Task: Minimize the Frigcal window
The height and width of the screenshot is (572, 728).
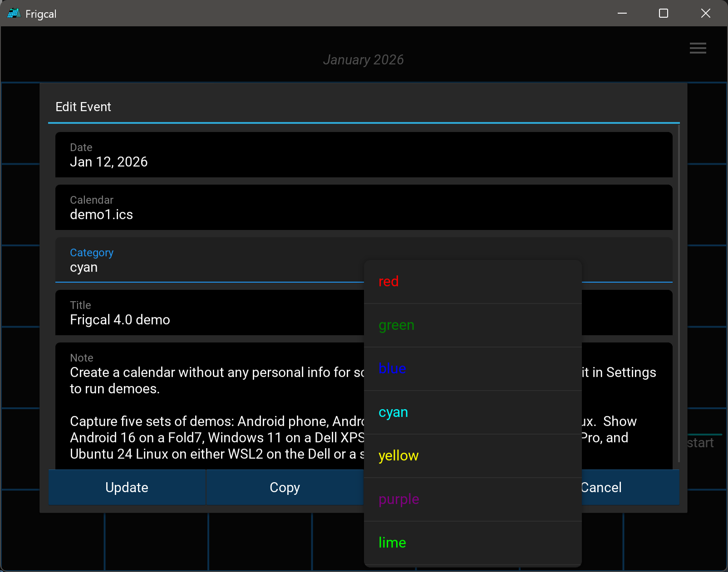Action: tap(622, 14)
